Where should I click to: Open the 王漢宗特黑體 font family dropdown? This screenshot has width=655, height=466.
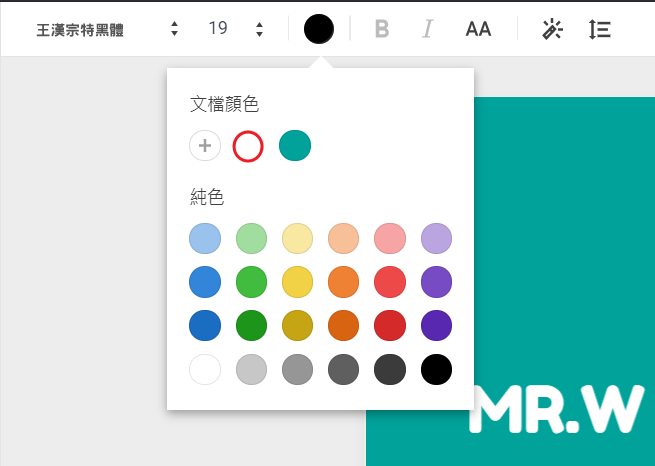(107, 29)
